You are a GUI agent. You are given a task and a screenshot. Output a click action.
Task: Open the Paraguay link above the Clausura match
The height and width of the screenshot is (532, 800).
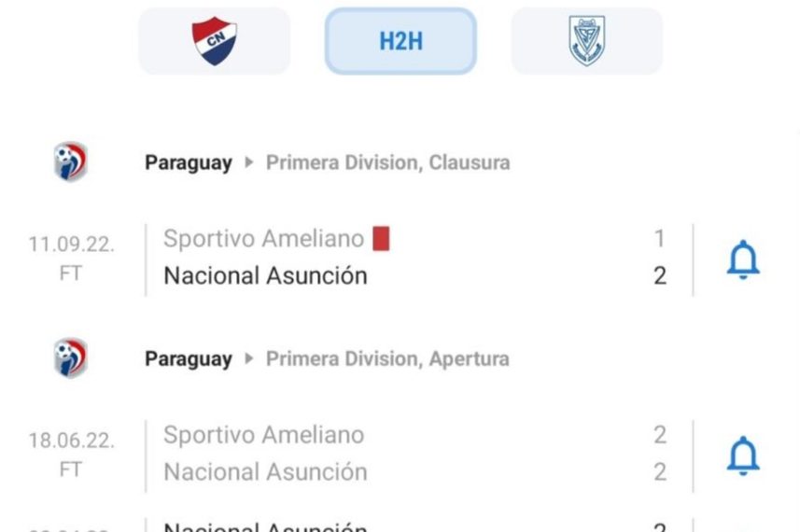(188, 162)
